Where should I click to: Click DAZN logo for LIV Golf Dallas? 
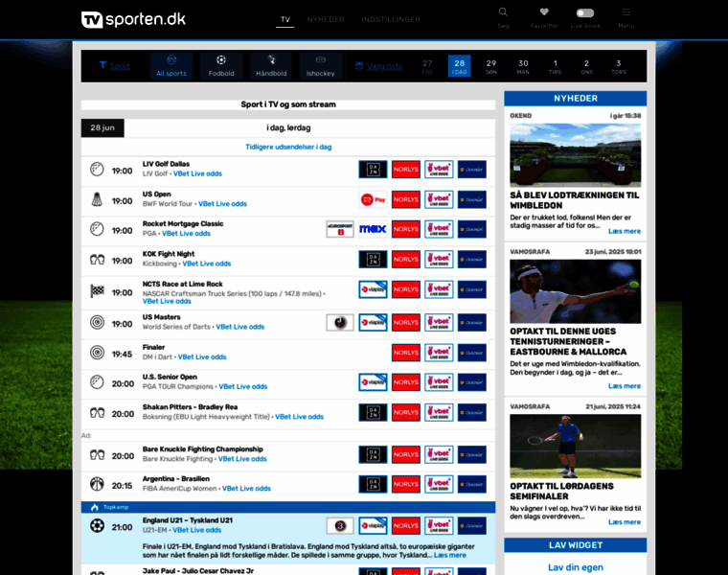(373, 170)
